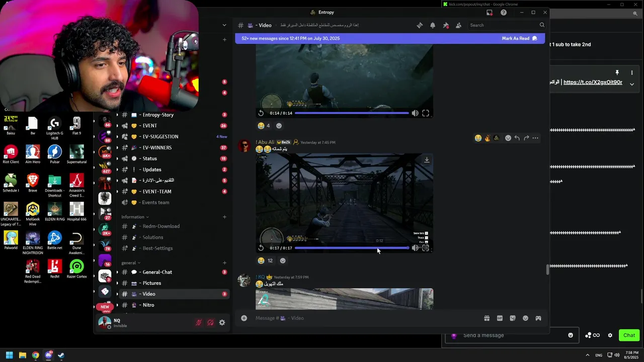Screen dimensions: 644x362
Task: Toggle the laughing reaction with count 12
Action: pos(265,260)
